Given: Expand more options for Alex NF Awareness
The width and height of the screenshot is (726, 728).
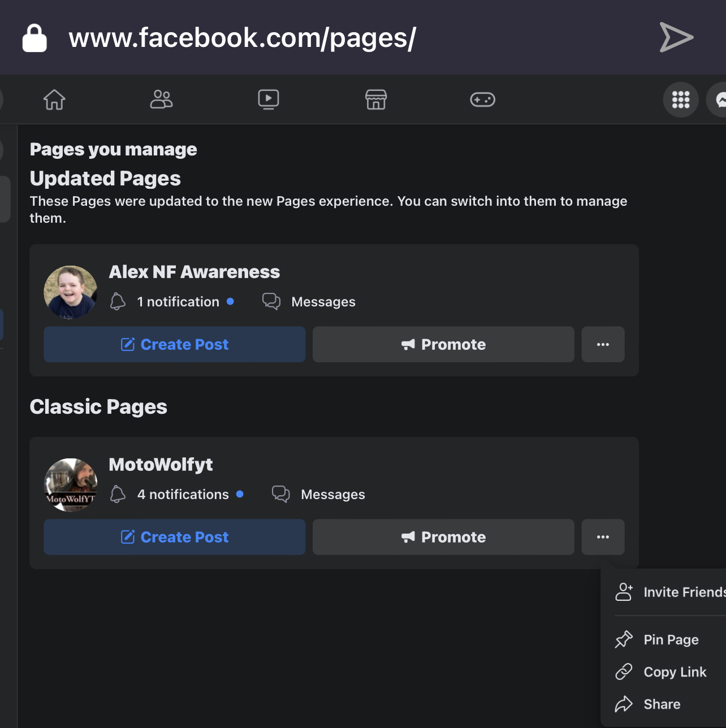Looking at the screenshot, I should pos(603,344).
